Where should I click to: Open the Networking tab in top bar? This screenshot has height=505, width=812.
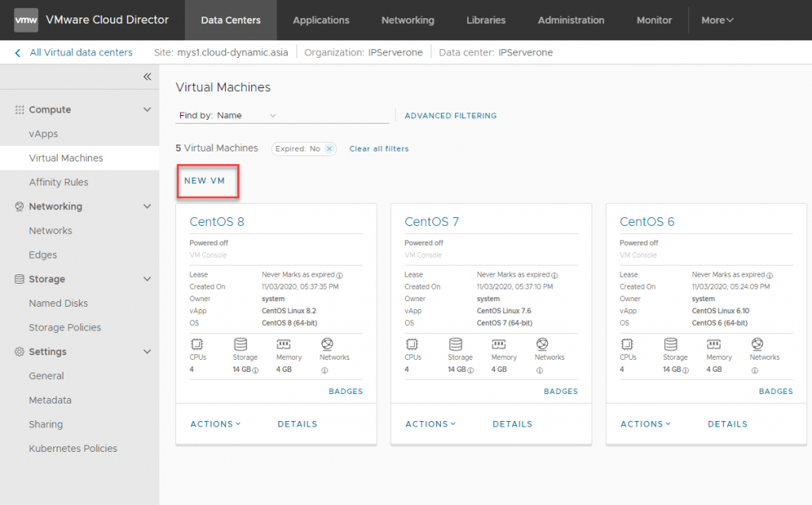(x=408, y=20)
